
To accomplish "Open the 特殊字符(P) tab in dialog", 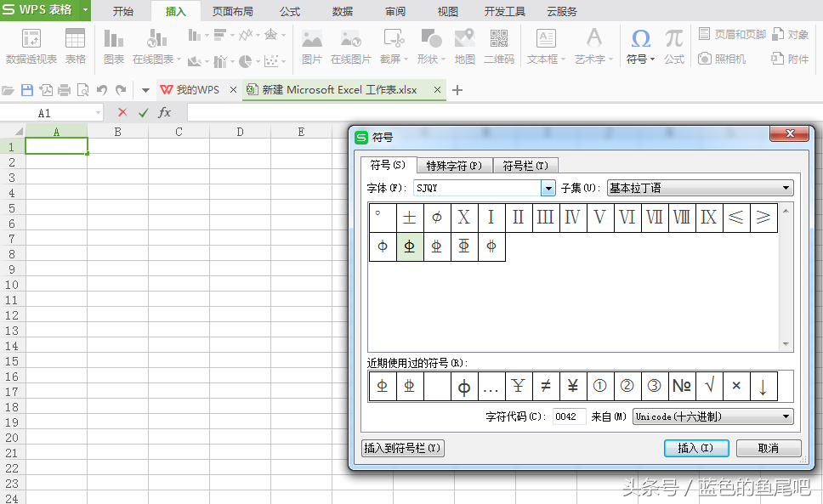I will 455,166.
